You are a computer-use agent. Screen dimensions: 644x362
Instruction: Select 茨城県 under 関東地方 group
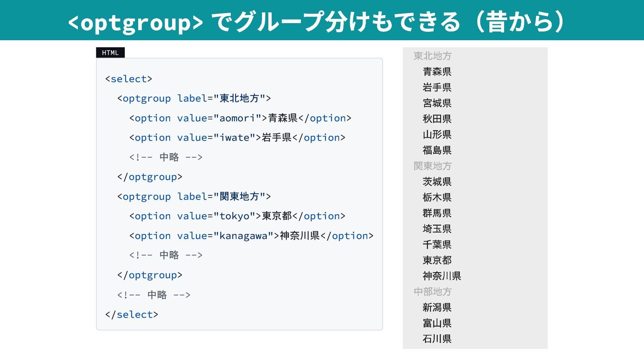[437, 182]
